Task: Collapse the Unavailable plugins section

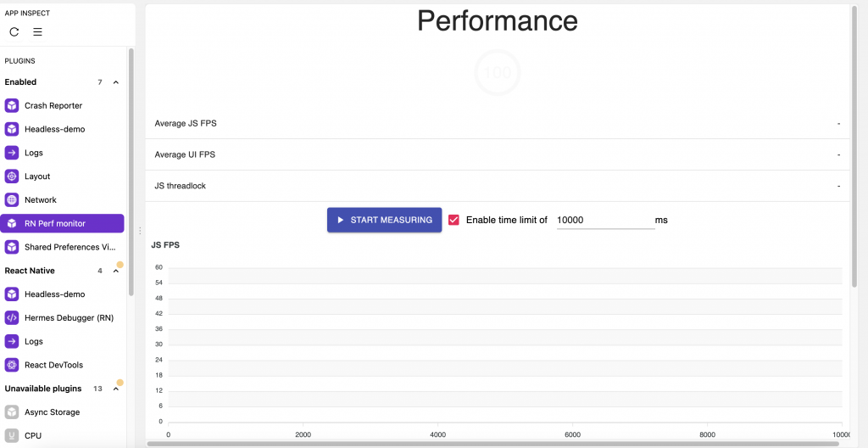Action: click(115, 389)
